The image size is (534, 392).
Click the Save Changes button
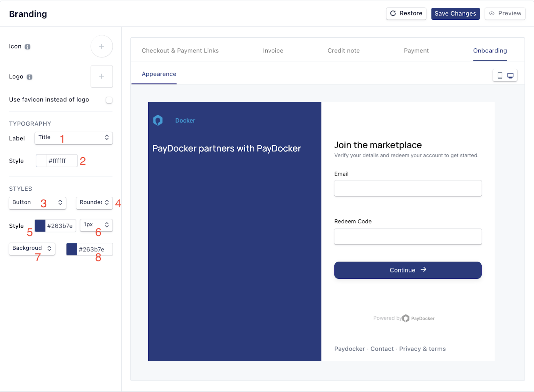coord(455,14)
